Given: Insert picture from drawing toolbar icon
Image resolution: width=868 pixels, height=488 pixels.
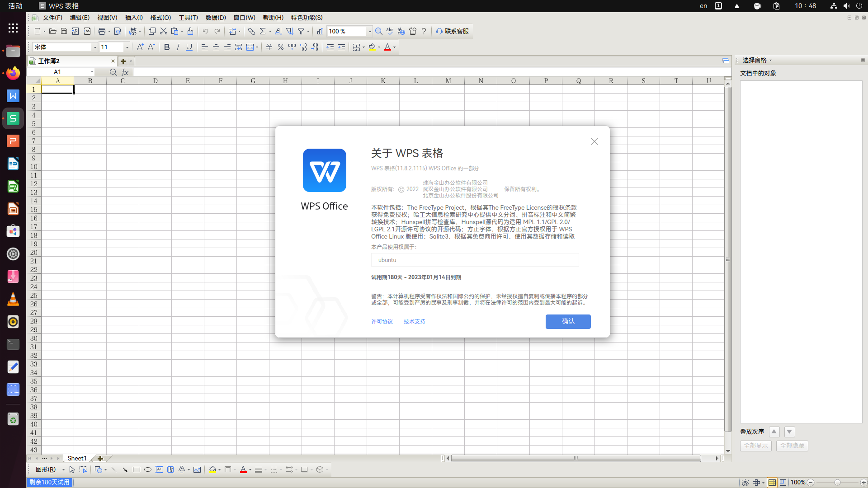Looking at the screenshot, I should coord(197,469).
